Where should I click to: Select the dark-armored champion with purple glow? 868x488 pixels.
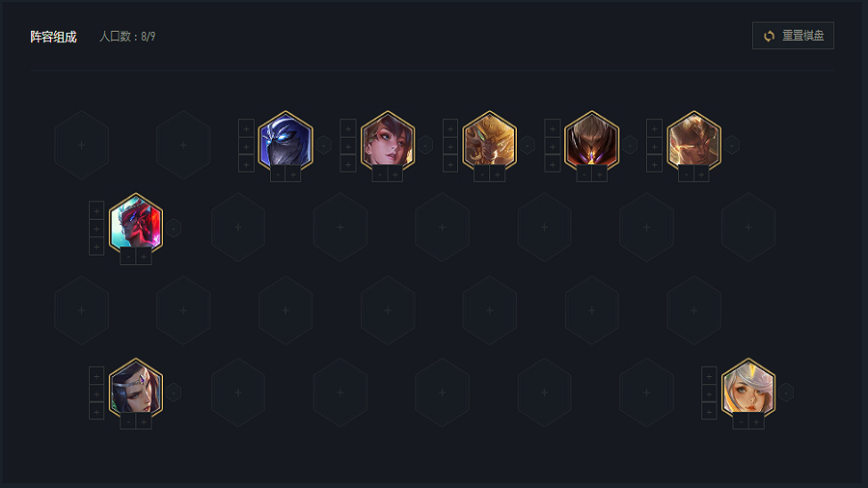click(591, 141)
